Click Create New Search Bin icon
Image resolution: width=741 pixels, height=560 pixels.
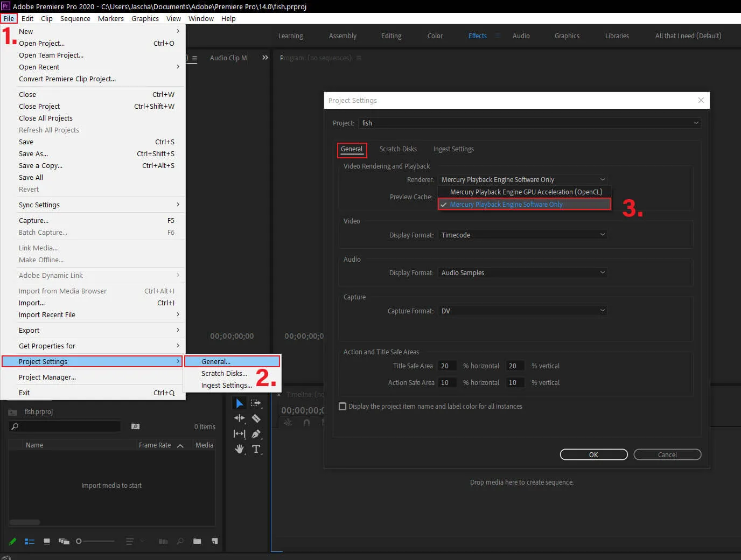(136, 426)
